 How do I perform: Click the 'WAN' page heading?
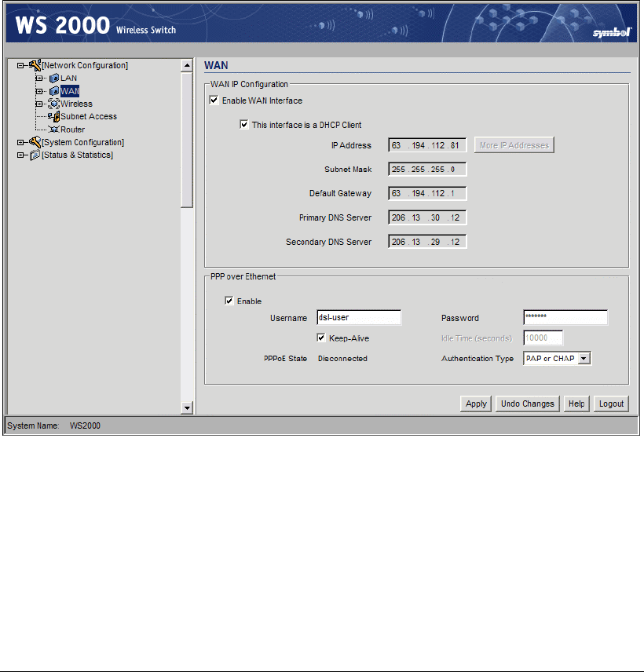[x=216, y=66]
